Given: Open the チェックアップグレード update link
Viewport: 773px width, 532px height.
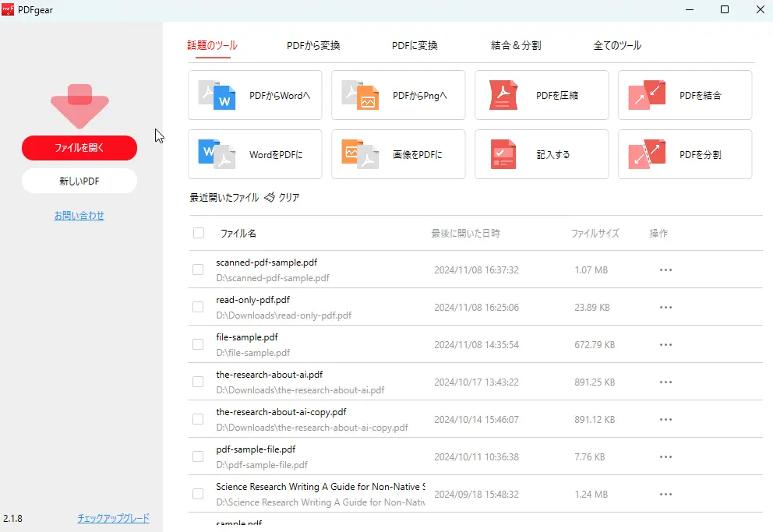Looking at the screenshot, I should [x=112, y=517].
